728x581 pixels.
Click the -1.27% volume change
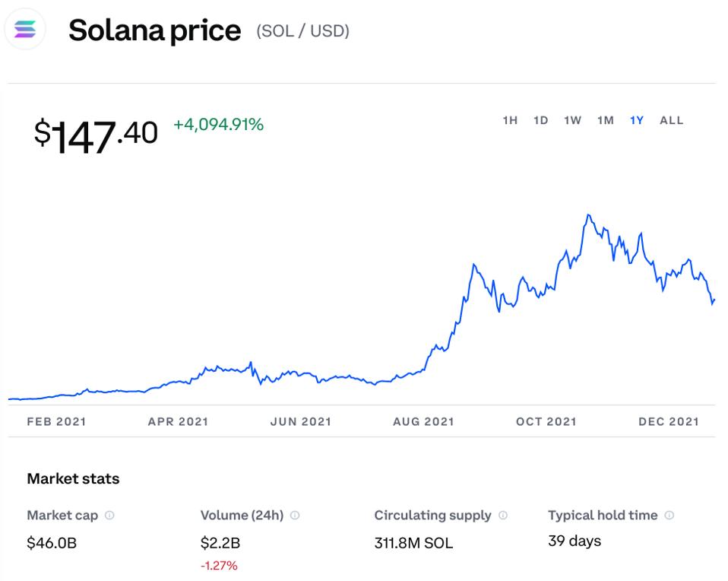[219, 566]
